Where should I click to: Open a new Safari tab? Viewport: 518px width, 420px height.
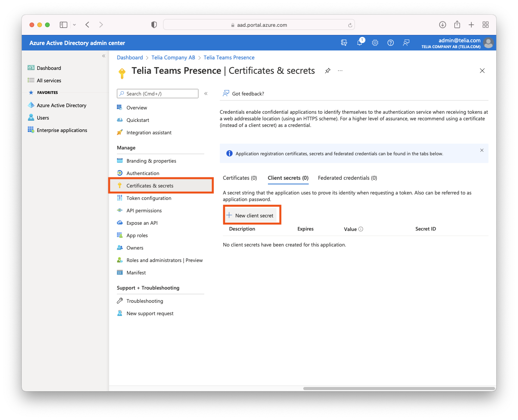pos(471,25)
